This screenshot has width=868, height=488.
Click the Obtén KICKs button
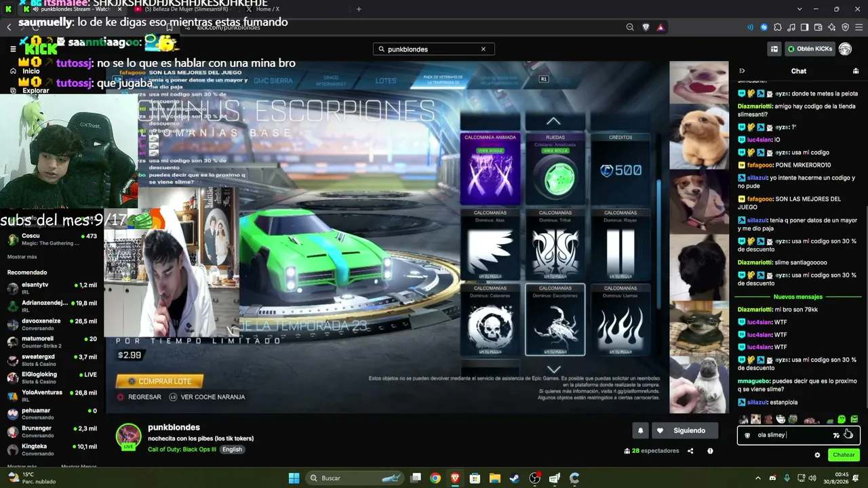pos(810,49)
